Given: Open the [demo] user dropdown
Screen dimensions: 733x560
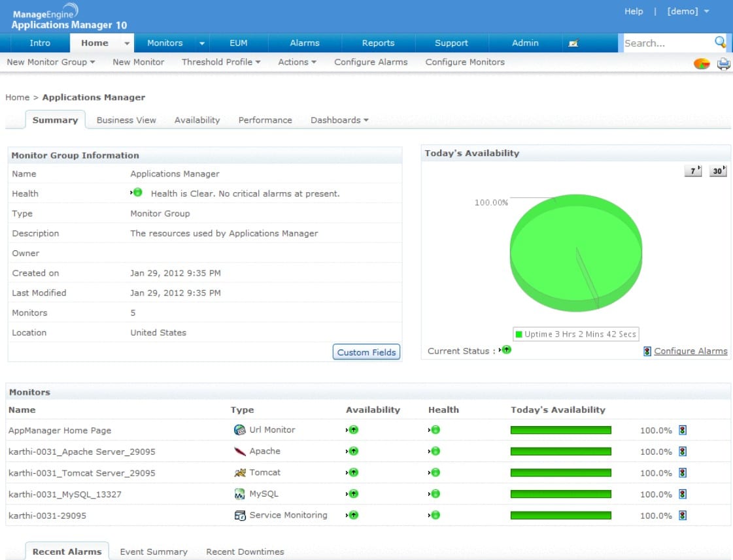Looking at the screenshot, I should (x=688, y=11).
